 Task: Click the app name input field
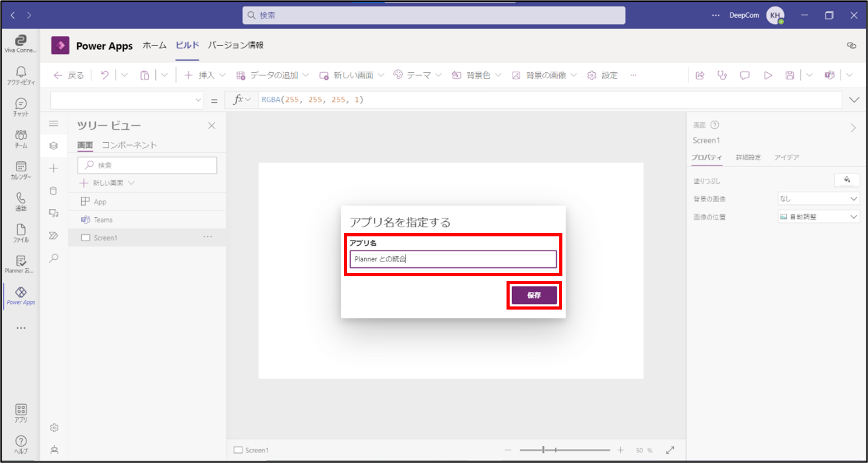[x=453, y=259]
